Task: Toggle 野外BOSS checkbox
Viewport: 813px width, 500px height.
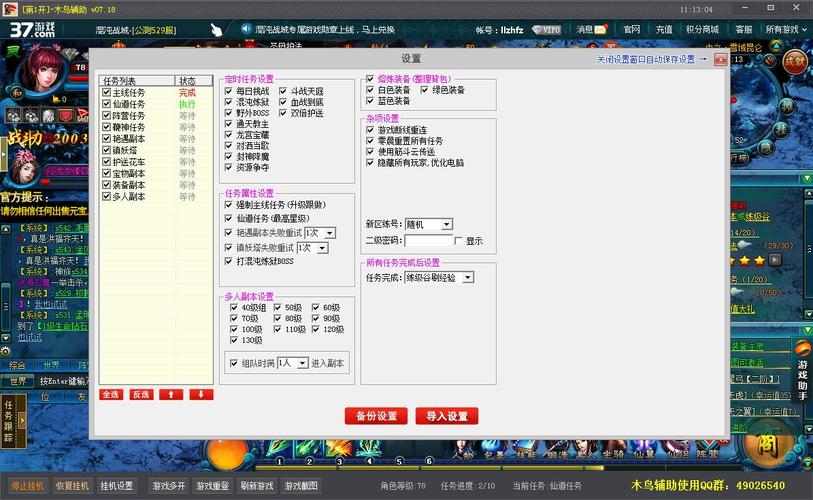Action: coord(229,113)
